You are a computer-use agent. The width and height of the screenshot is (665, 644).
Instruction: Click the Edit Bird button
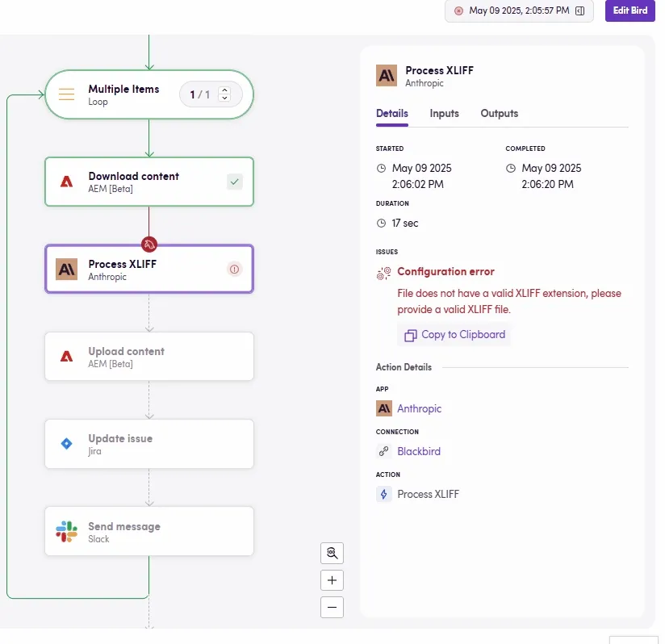[629, 10]
